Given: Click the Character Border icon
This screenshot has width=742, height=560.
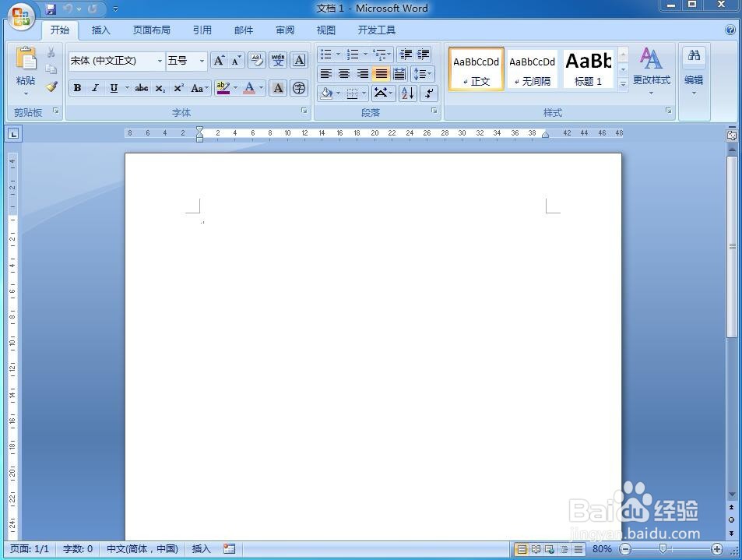Looking at the screenshot, I should click(299, 61).
